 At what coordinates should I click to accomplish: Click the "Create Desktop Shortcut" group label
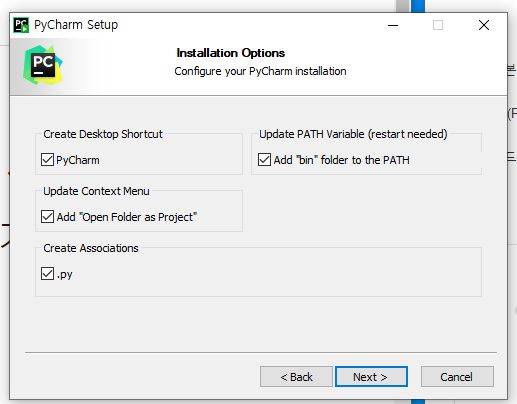103,134
